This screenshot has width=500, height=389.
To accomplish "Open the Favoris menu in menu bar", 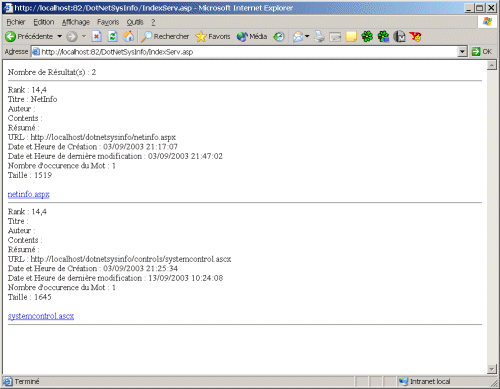I will click(108, 22).
